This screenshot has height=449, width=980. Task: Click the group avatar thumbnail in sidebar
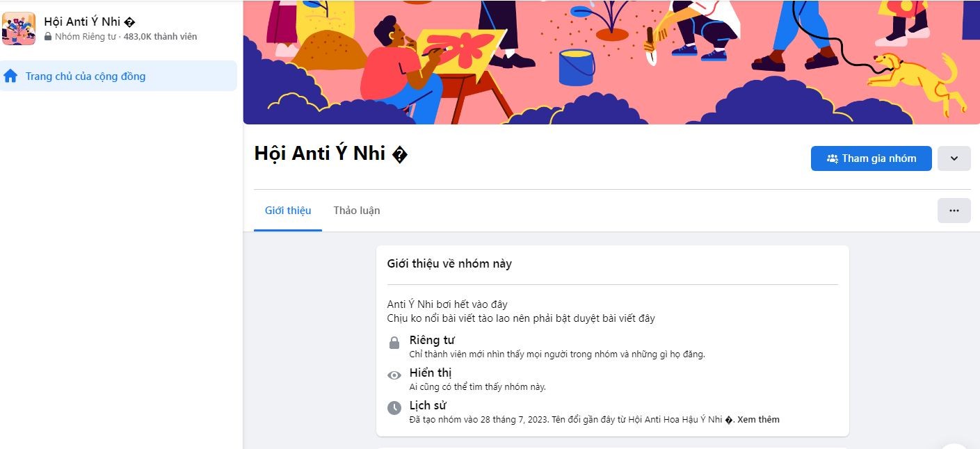pos(19,28)
